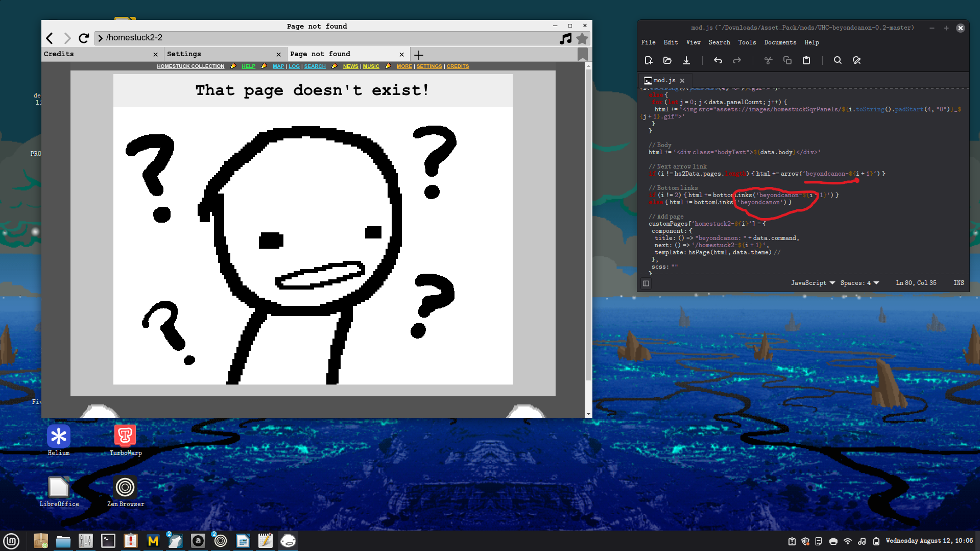
Task: Open search and replace toolbar icon
Action: (x=857, y=60)
